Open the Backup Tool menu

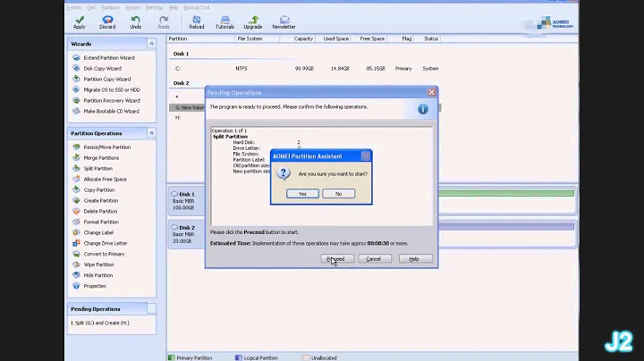[196, 7]
